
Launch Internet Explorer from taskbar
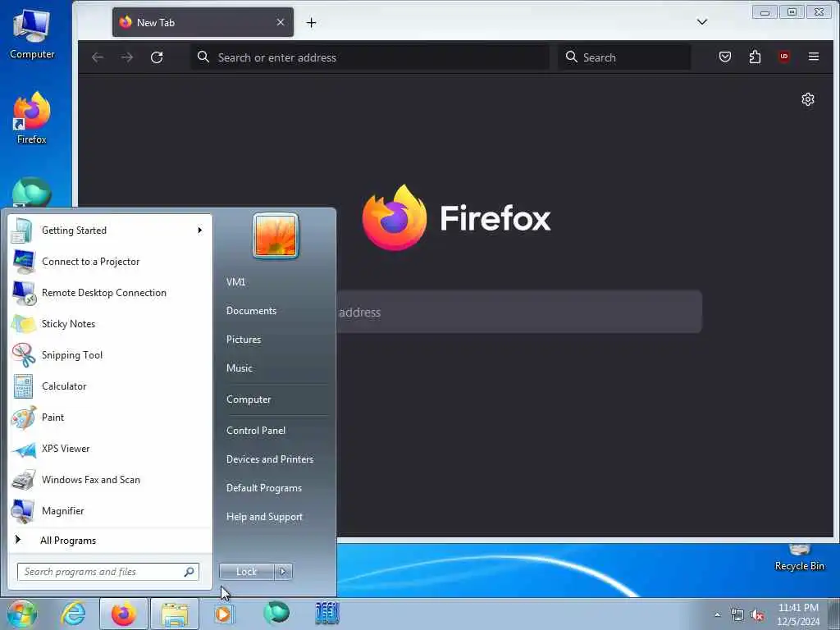tap(73, 614)
